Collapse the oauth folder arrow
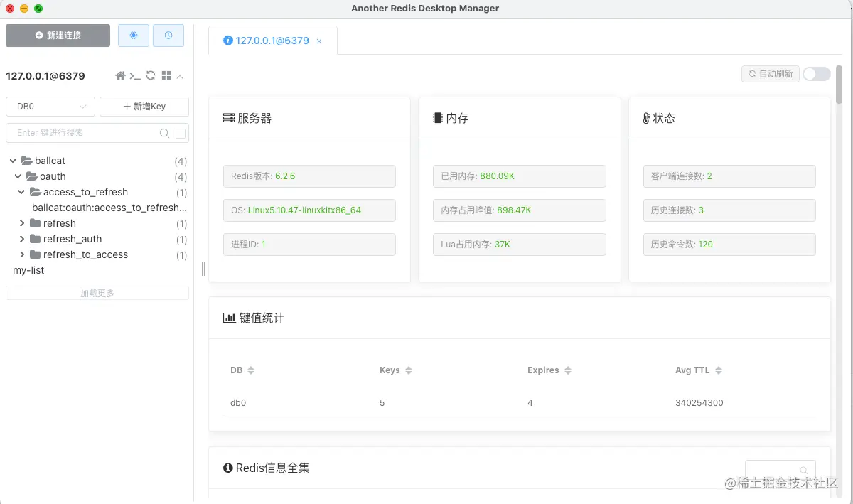The width and height of the screenshot is (853, 504). pos(18,176)
